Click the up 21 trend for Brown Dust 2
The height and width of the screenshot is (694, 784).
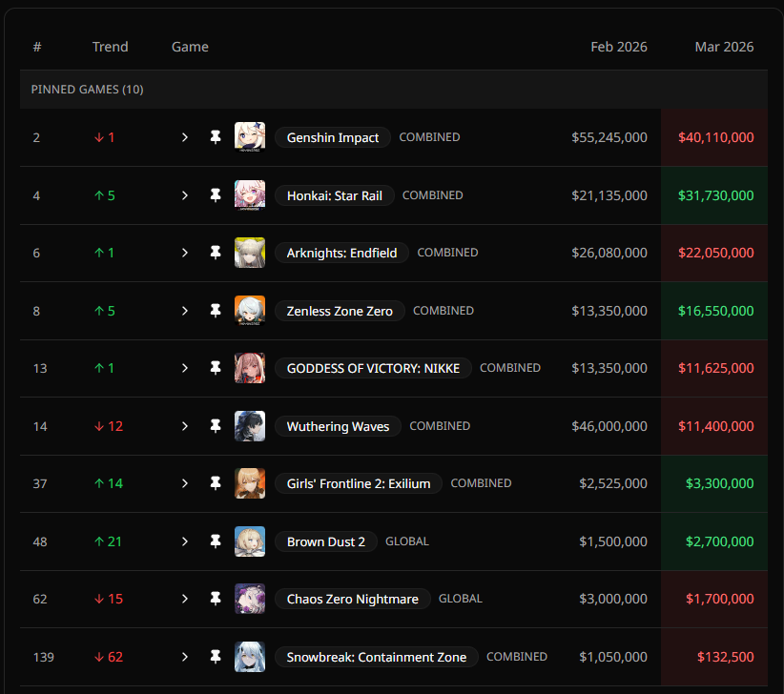click(x=108, y=541)
